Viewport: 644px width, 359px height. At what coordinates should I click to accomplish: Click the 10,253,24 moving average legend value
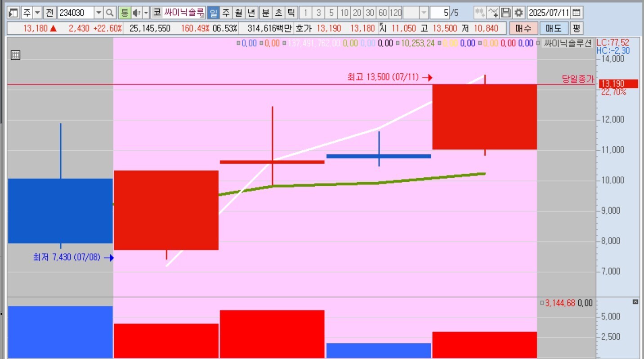pos(418,44)
